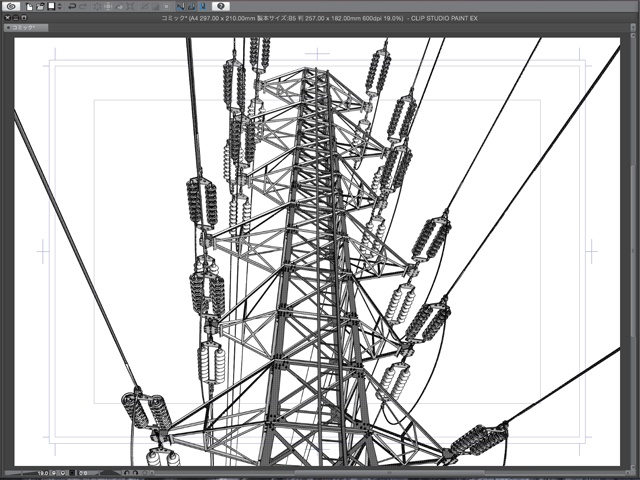Click the rotation angle slider
The height and width of the screenshot is (480, 640).
coord(111,473)
